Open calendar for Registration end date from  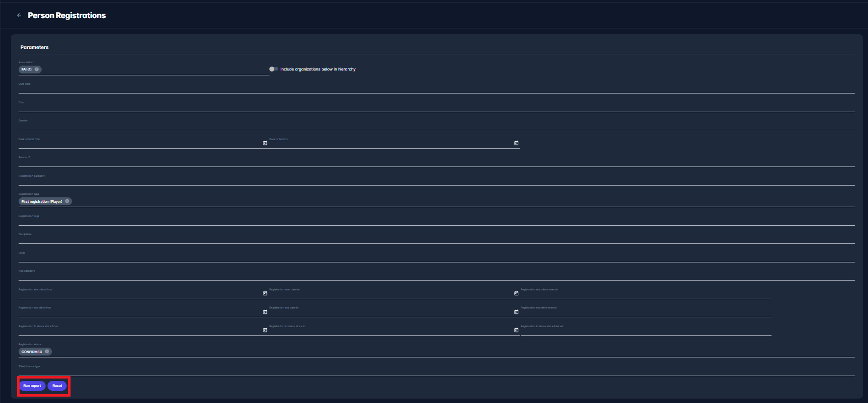pos(265,312)
